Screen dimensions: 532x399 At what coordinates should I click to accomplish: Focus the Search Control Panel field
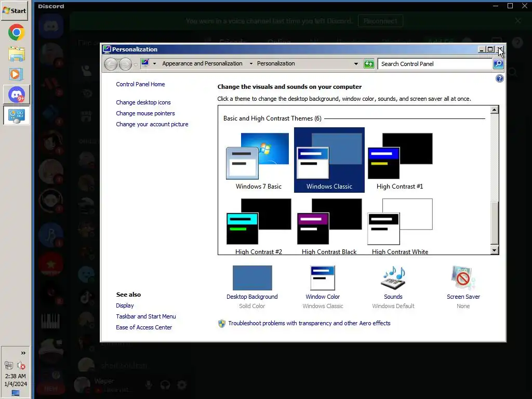(435, 64)
